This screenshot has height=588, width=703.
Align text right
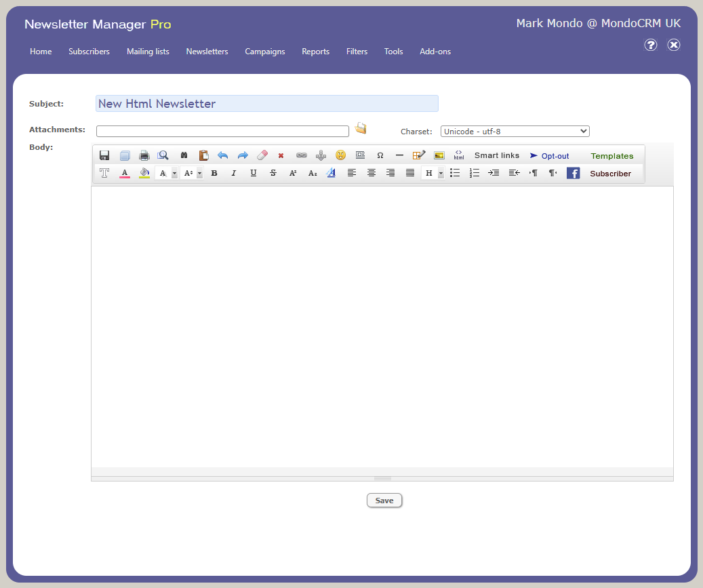pyautogui.click(x=390, y=173)
